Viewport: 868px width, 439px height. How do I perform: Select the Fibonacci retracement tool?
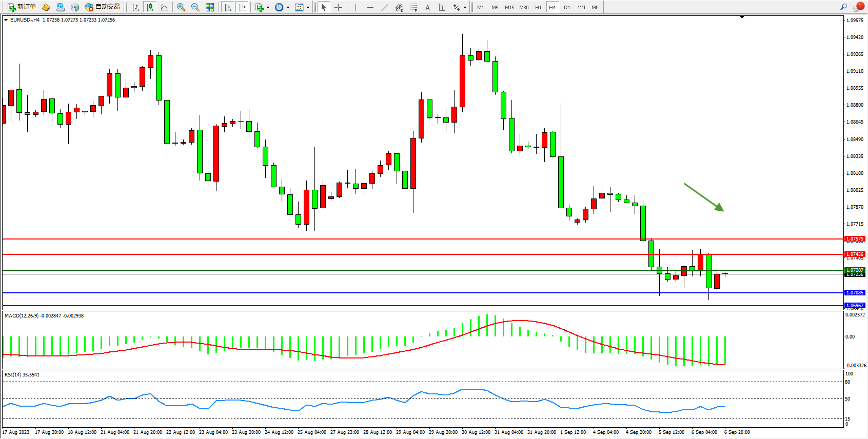[413, 7]
